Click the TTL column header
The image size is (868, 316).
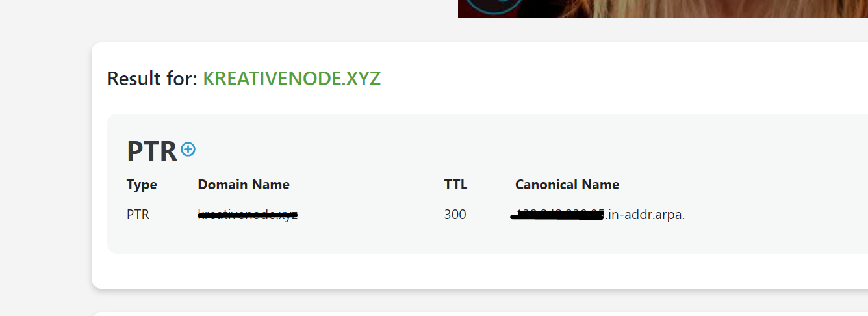pyautogui.click(x=455, y=185)
